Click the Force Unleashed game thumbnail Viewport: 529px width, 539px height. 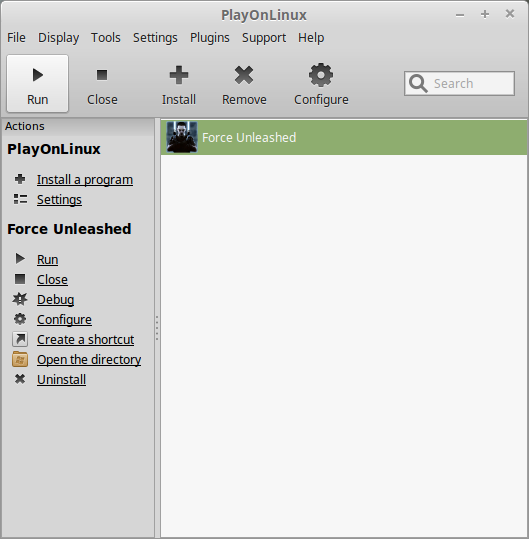(182, 137)
